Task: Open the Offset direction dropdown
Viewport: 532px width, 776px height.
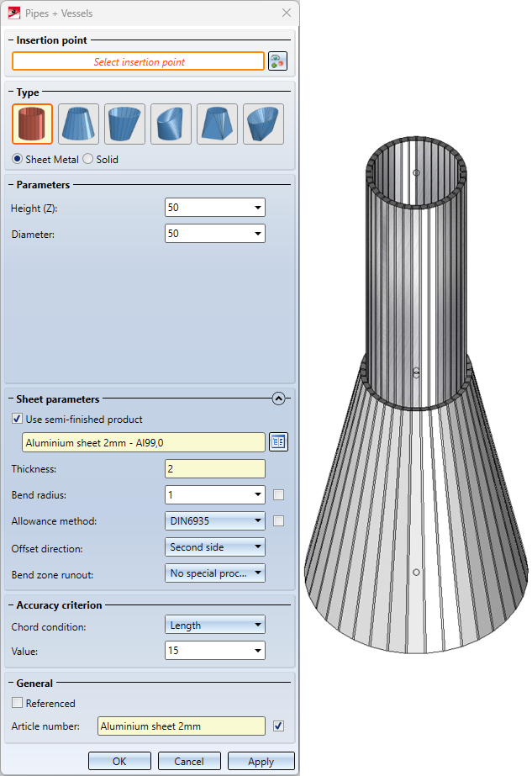Action: [x=215, y=546]
